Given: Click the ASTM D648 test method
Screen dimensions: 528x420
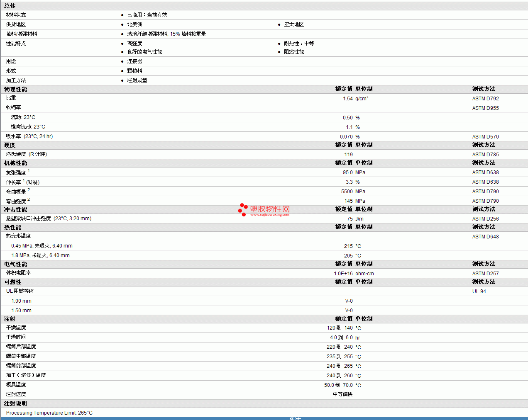Looking at the screenshot, I should pos(486,237).
